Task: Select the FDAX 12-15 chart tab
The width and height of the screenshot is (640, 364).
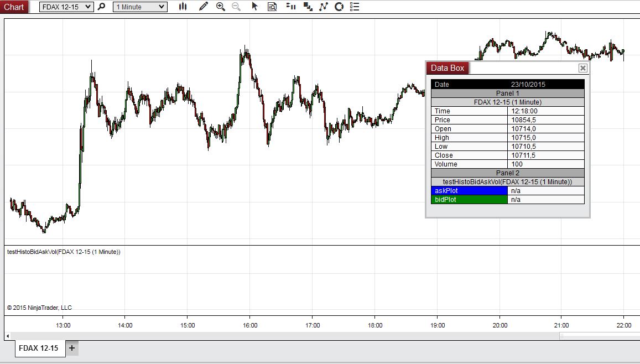Action: pyautogui.click(x=39, y=348)
